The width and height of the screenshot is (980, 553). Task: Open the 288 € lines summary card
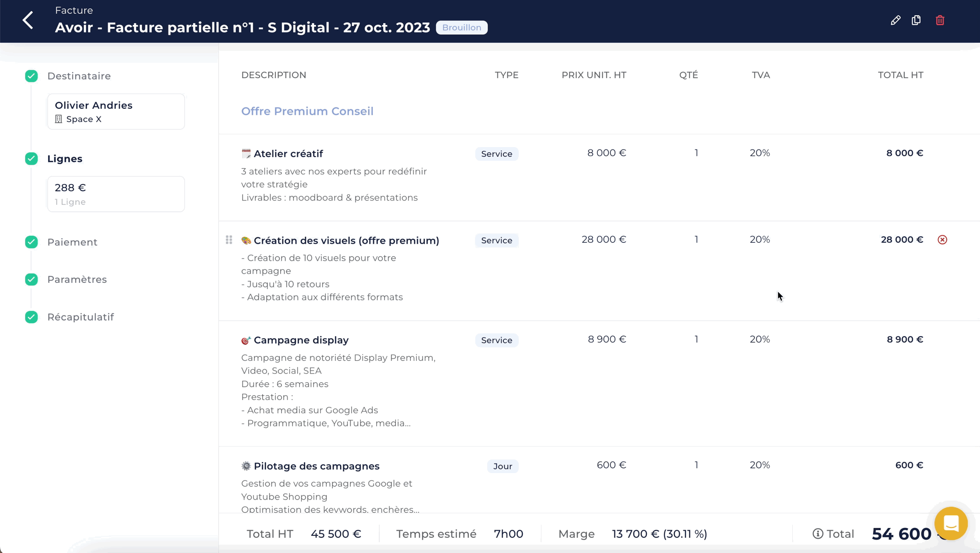[x=116, y=194]
